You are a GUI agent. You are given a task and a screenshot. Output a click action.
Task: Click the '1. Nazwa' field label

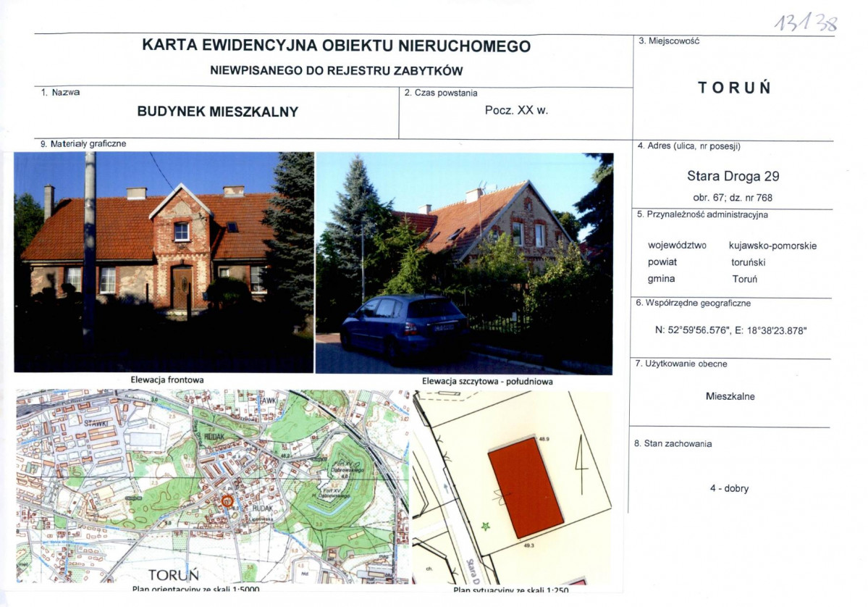60,93
